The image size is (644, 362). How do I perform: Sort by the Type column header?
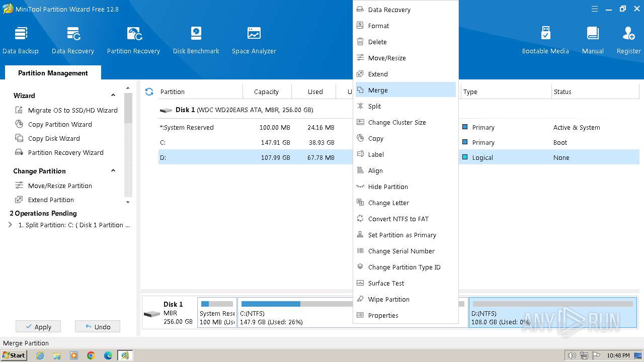pyautogui.click(x=506, y=92)
